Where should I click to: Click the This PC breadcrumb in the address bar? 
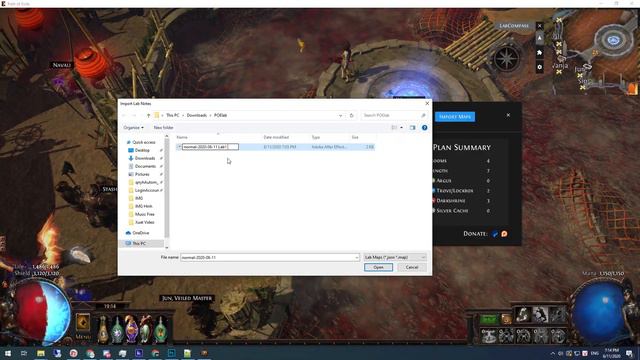coord(172,116)
